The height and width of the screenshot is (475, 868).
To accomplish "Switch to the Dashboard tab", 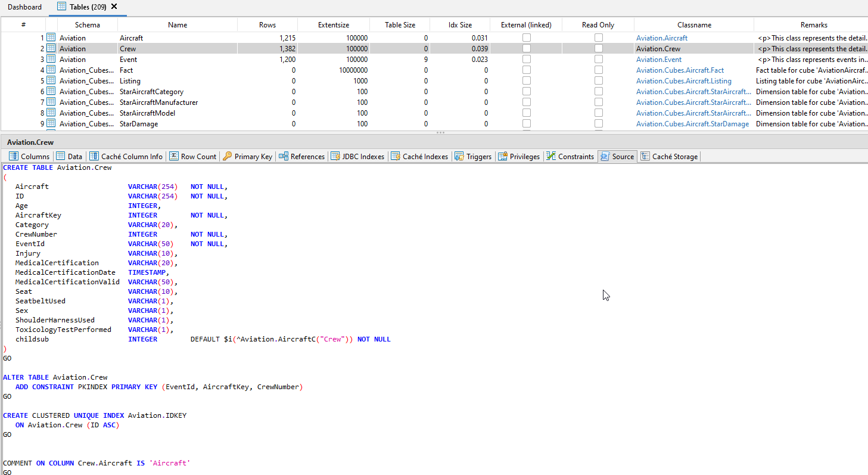I will [x=24, y=7].
